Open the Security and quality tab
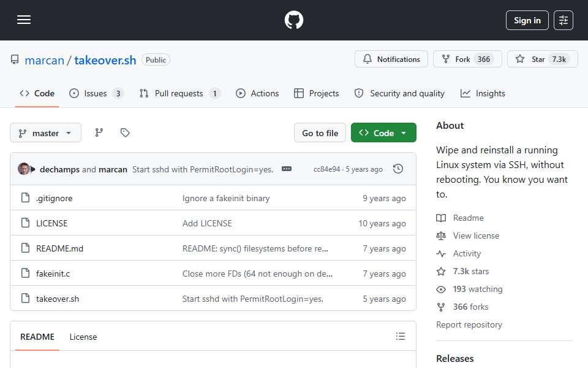 [x=399, y=93]
